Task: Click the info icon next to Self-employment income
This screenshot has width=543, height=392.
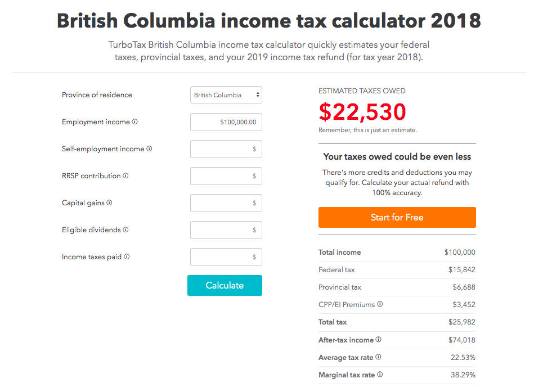Action: point(149,149)
